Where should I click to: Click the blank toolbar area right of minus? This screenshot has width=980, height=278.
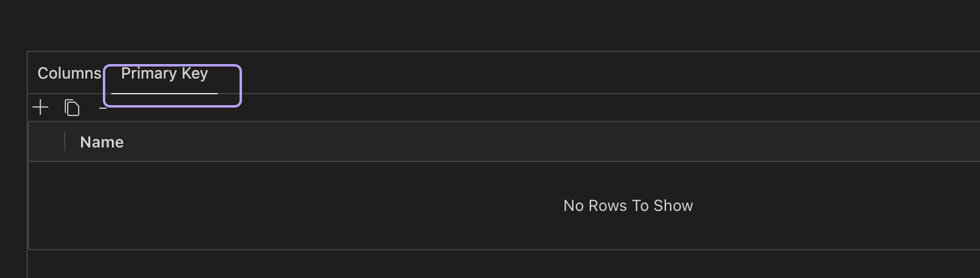(x=544, y=108)
